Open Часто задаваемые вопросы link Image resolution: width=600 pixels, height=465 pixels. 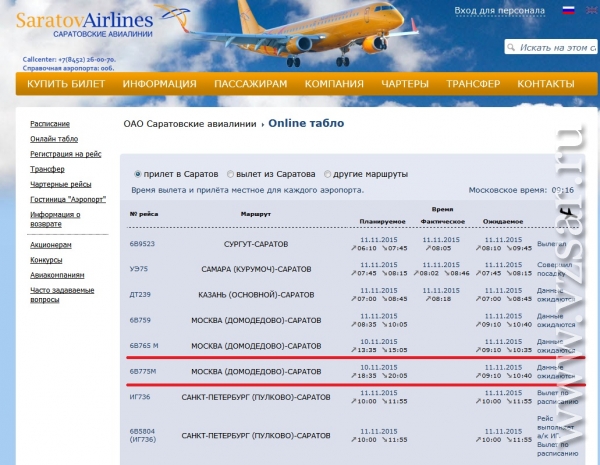click(62, 295)
